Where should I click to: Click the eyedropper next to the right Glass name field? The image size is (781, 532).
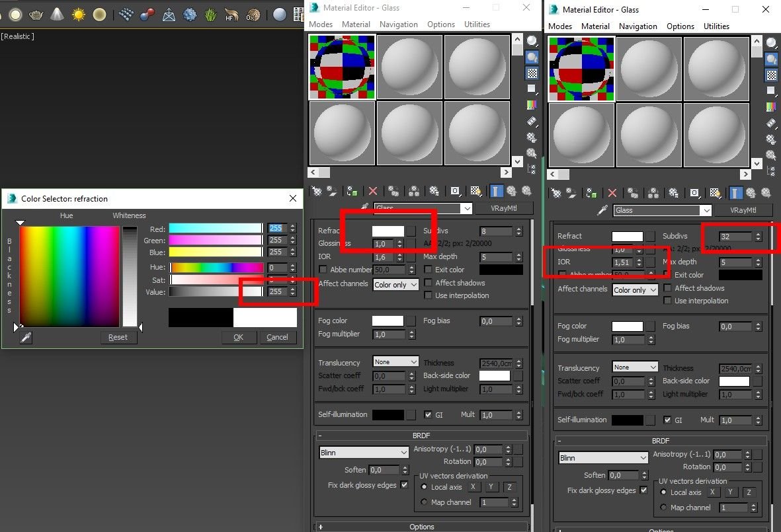602,210
